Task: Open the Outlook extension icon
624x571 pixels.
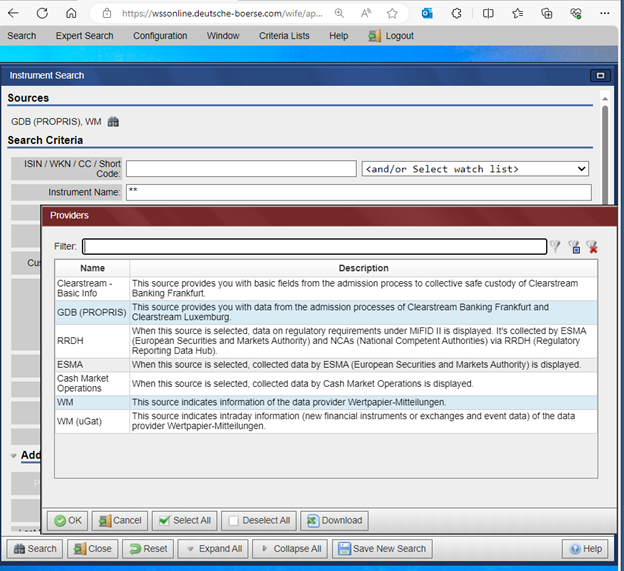Action: pyautogui.click(x=427, y=13)
